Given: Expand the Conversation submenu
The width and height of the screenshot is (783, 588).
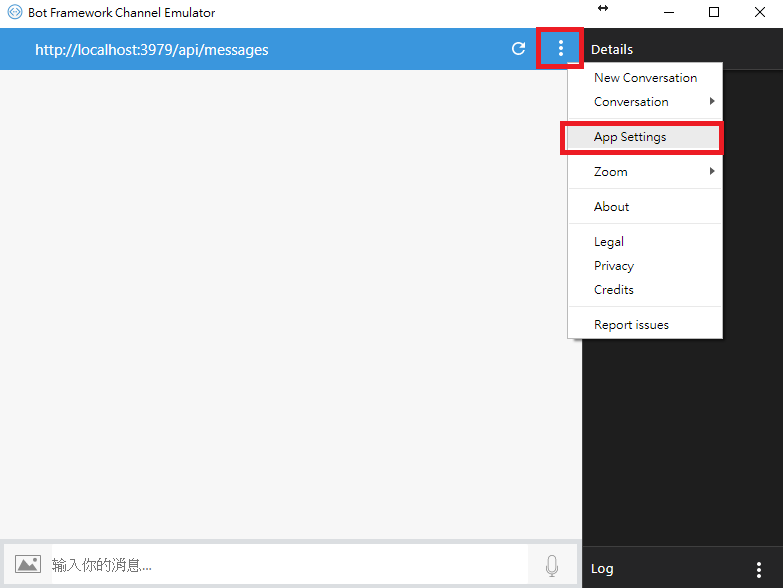Looking at the screenshot, I should 645,102.
